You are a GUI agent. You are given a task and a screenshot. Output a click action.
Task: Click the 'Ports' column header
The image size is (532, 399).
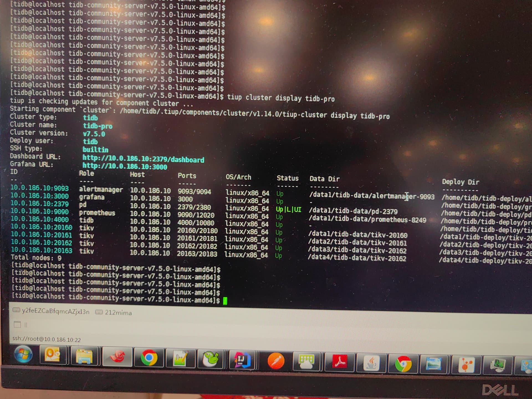[187, 176]
